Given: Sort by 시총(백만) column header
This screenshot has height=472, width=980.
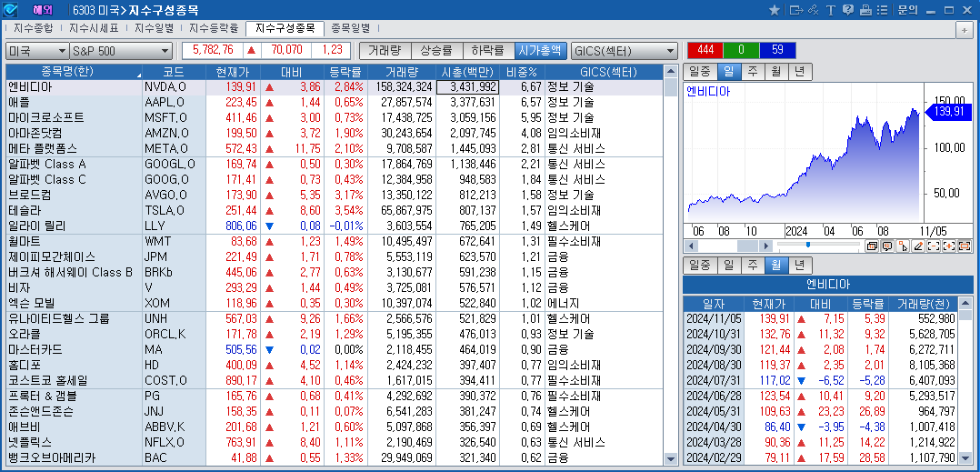Looking at the screenshot, I should [467, 71].
